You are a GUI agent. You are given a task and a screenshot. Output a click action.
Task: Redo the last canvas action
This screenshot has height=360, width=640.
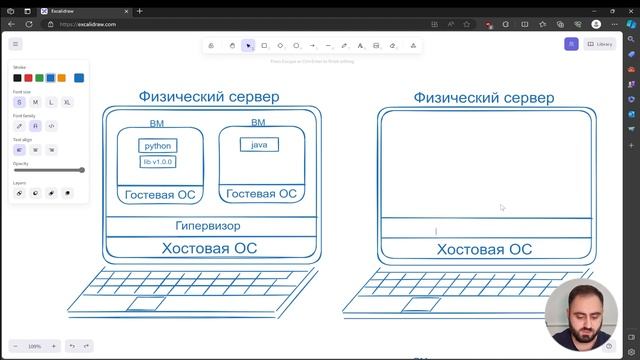(86, 346)
